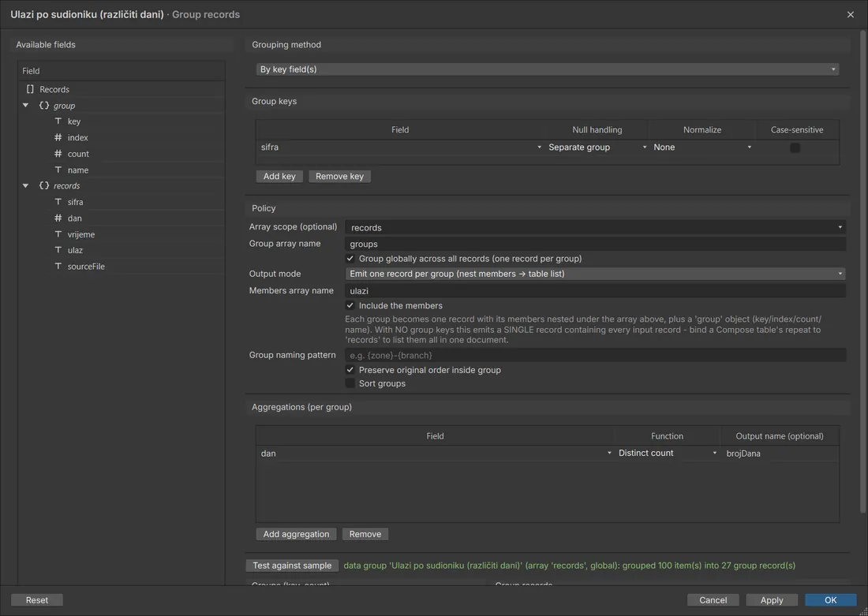Click the Remove aggregation button
868x616 pixels.
(365, 534)
